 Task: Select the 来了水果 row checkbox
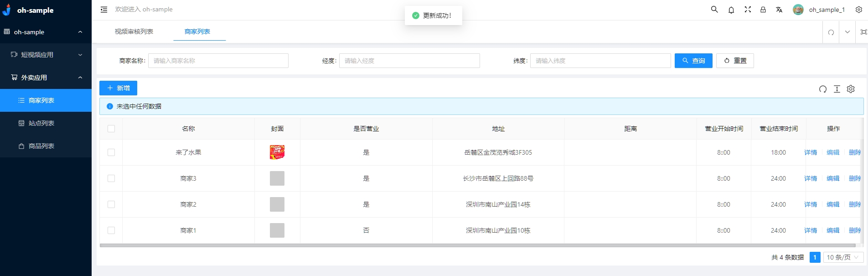coord(111,152)
